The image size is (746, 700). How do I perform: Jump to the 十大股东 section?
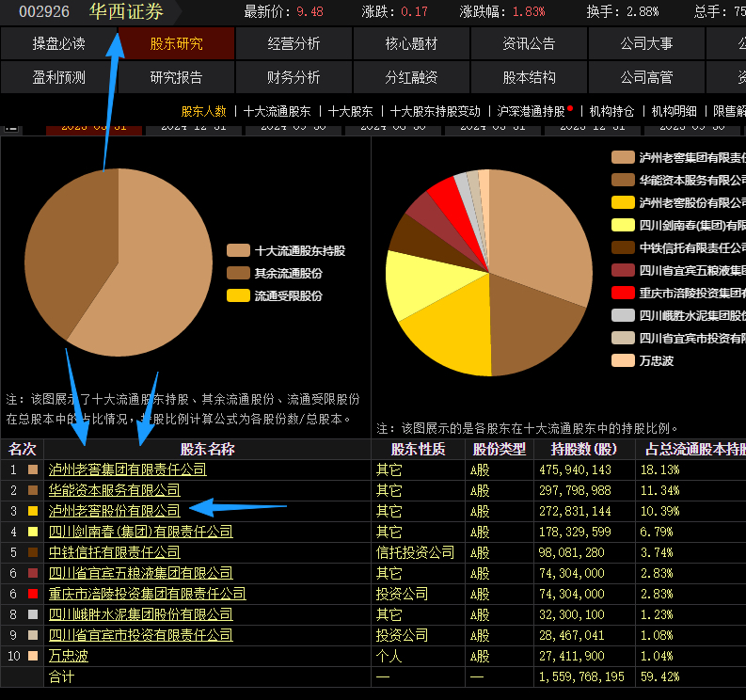pyautogui.click(x=351, y=111)
